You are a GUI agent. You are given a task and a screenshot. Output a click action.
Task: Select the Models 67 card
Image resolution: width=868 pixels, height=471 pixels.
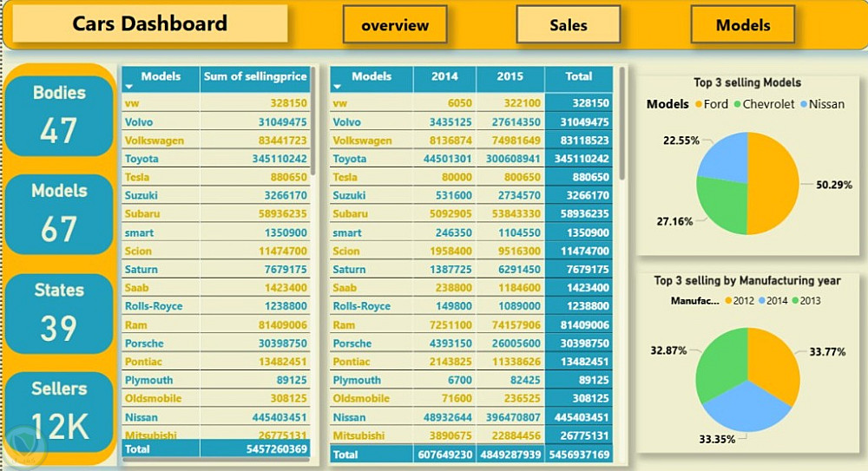pyautogui.click(x=59, y=214)
